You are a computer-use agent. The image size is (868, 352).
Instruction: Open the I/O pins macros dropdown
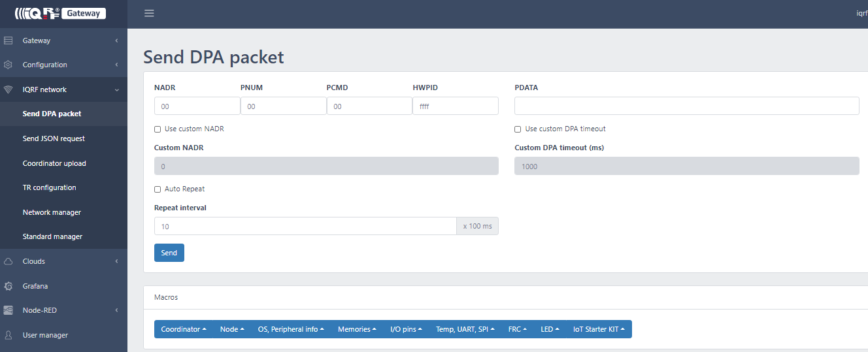tap(407, 329)
